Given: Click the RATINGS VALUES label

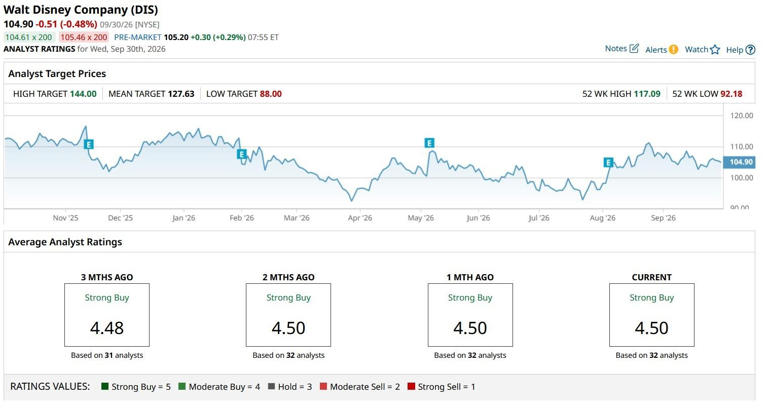Looking at the screenshot, I should [50, 386].
